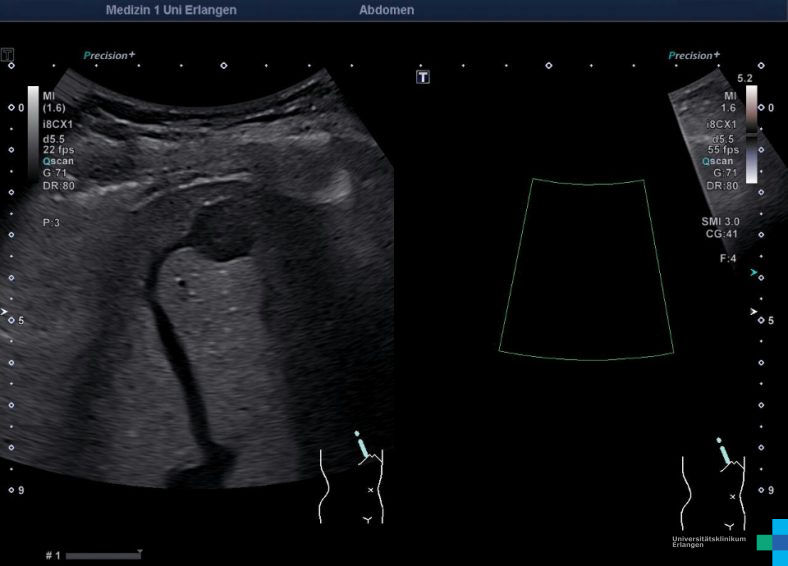788x566 pixels.
Task: Click the Abdomen preset title
Action: pyautogui.click(x=386, y=10)
